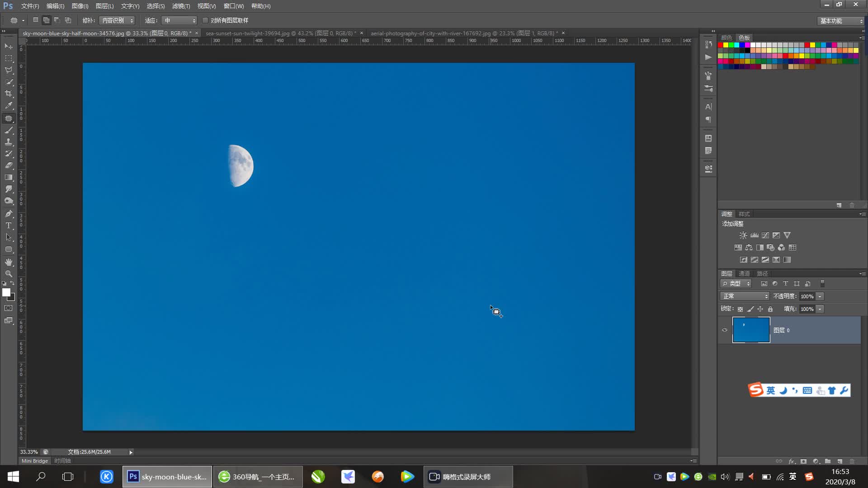Click the Brightness/Contrast adjustment icon
This screenshot has height=488, width=868.
[743, 235]
